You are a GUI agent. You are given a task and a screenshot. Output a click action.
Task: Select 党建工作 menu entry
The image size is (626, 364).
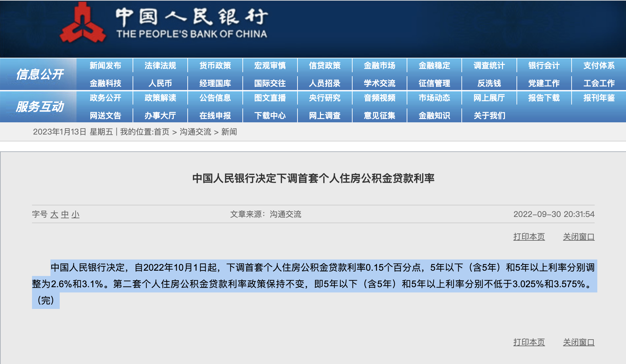pos(544,83)
